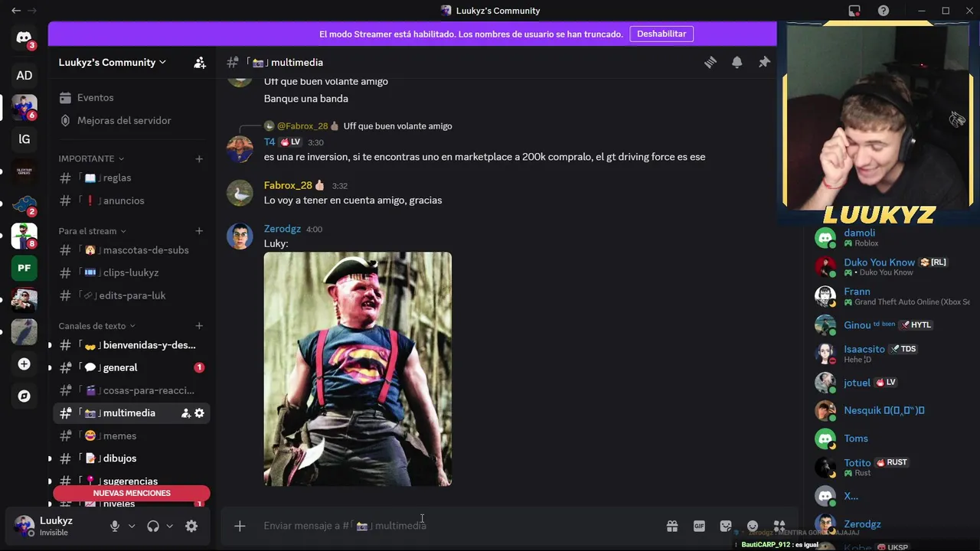Open the emoji picker

(x=753, y=526)
